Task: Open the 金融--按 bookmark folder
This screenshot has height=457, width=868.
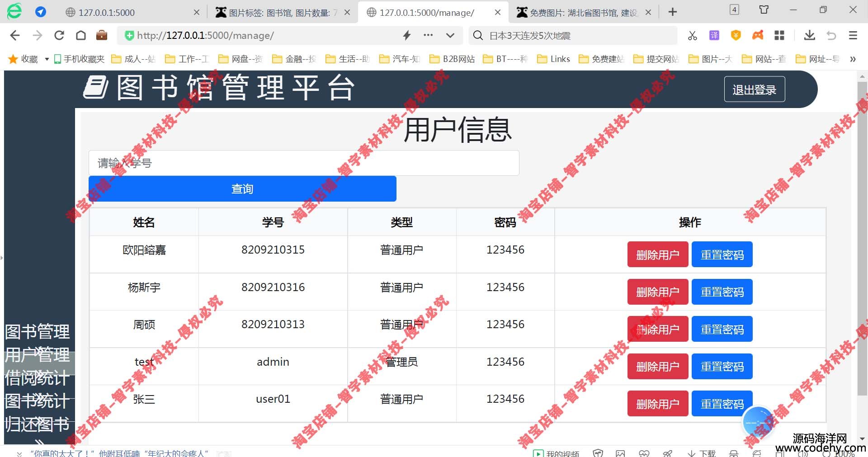Action: (294, 59)
